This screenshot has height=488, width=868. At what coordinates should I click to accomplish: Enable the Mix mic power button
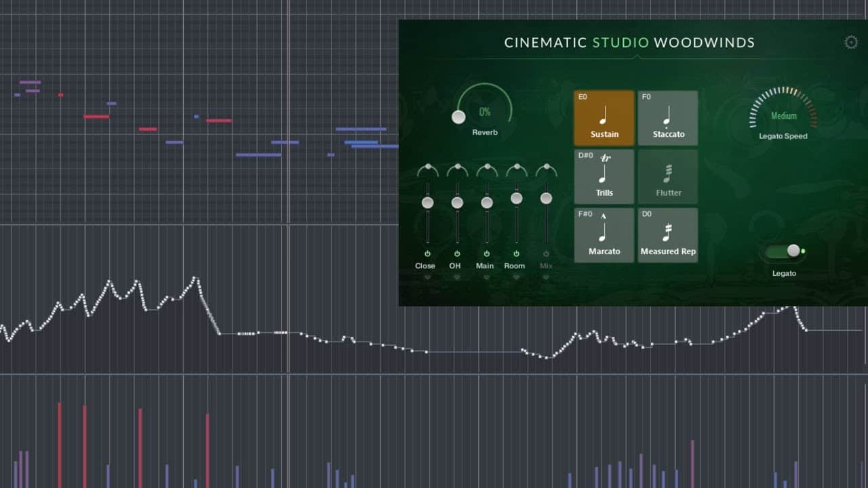tap(546, 253)
